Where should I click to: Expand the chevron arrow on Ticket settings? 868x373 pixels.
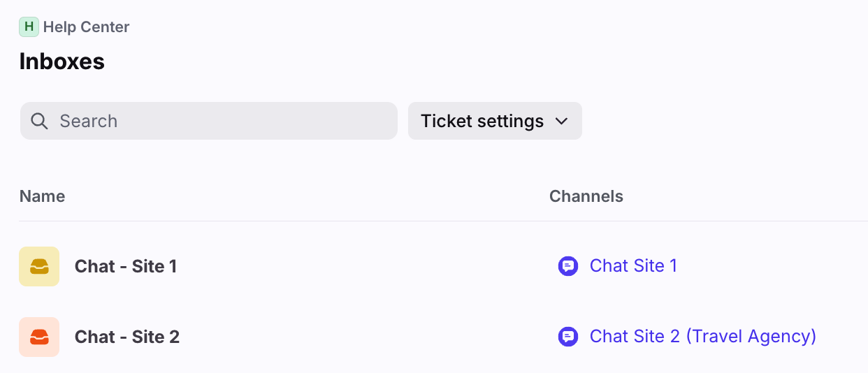pyautogui.click(x=561, y=121)
